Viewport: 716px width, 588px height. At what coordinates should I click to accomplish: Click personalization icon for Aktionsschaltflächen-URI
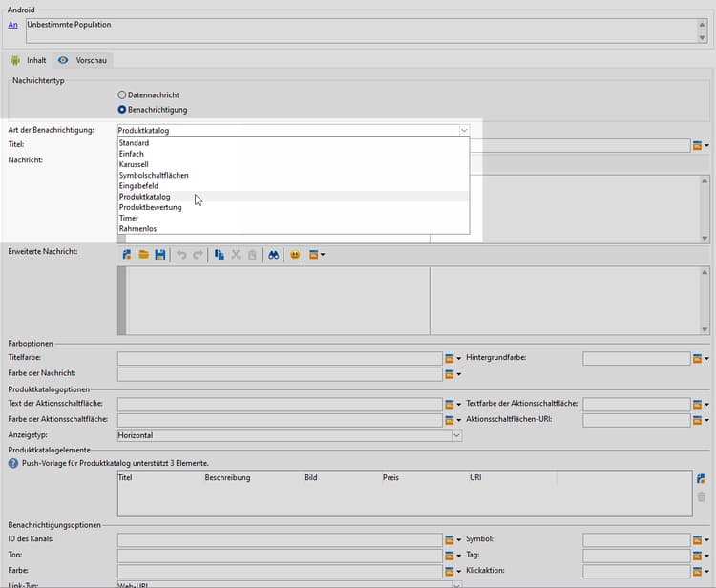pyautogui.click(x=701, y=420)
